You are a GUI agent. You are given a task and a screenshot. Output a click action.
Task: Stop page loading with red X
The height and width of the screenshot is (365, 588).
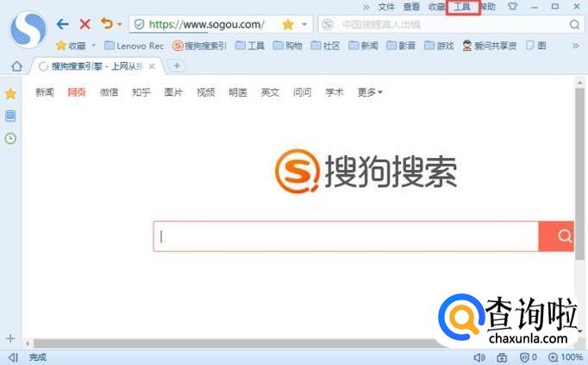[85, 24]
